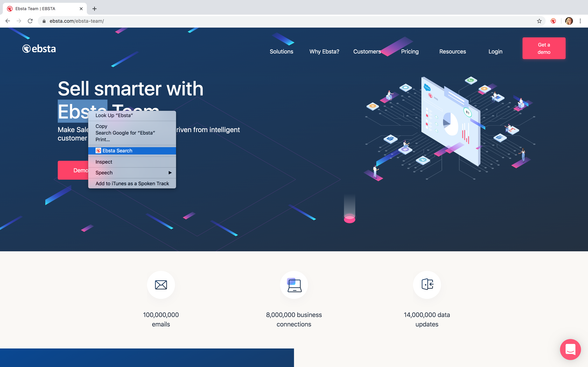Select Copy in the context menu
The width and height of the screenshot is (588, 367).
[101, 126]
